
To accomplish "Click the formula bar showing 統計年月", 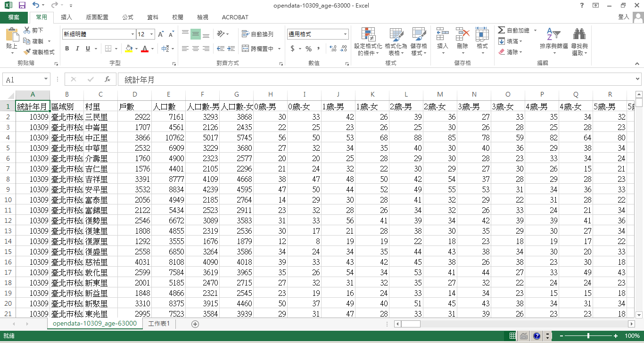I will 377,80.
